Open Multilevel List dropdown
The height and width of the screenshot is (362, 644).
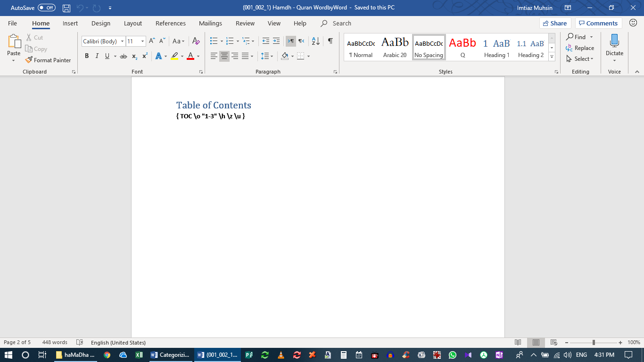pyautogui.click(x=253, y=41)
